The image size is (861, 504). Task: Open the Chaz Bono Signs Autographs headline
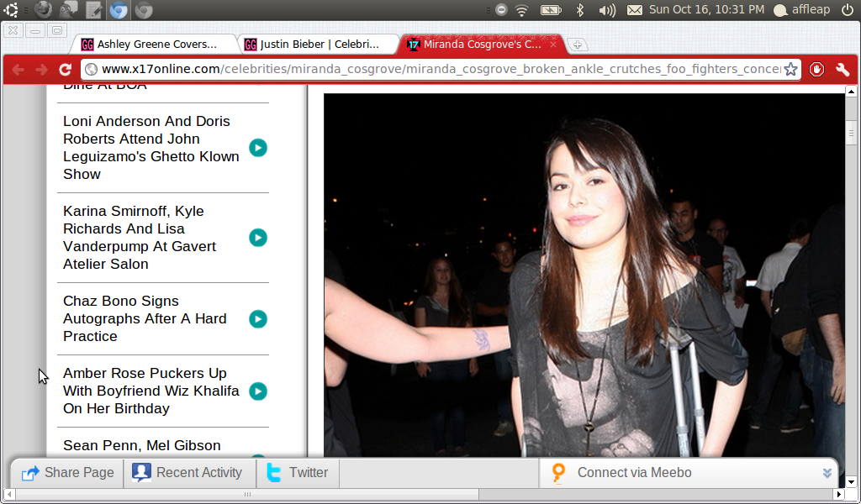pos(145,318)
